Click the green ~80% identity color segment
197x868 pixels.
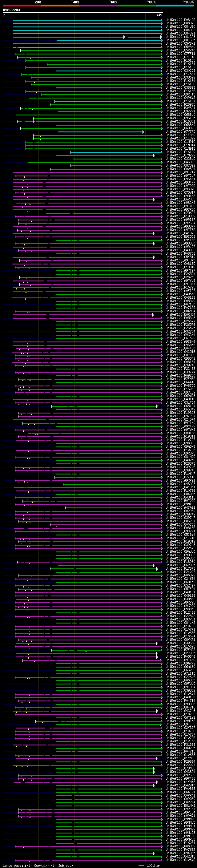tap(137, 6)
